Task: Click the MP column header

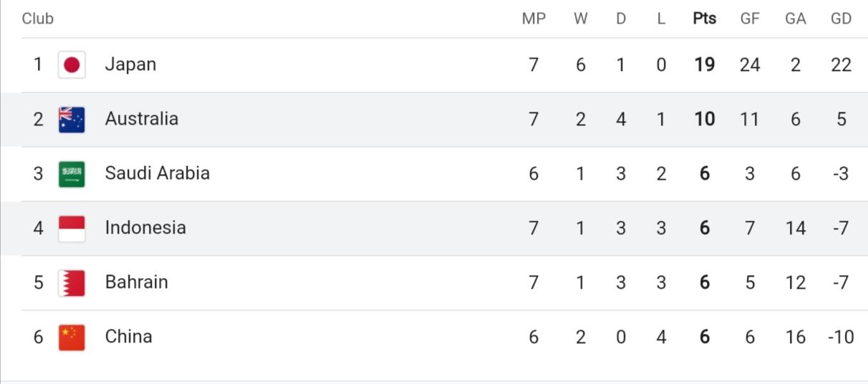Action: coord(534,19)
